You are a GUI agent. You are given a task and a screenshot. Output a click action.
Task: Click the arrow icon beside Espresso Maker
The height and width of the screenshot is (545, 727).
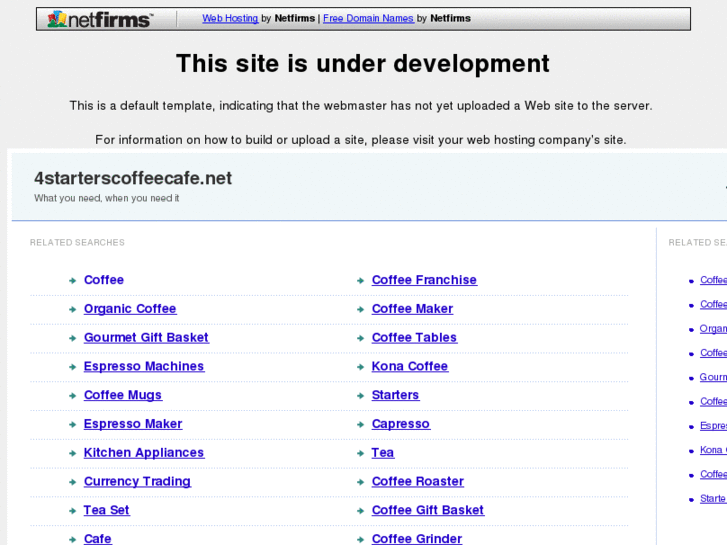pyautogui.click(x=72, y=424)
